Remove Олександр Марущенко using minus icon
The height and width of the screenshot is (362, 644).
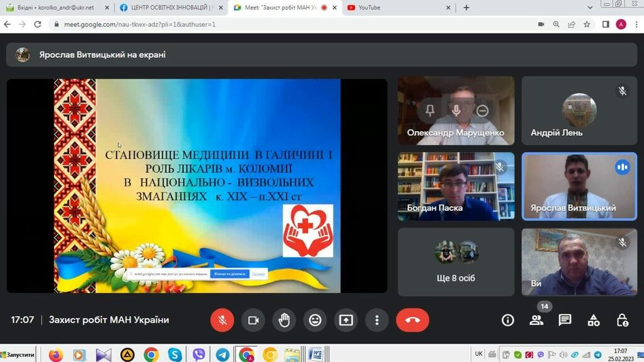[482, 111]
